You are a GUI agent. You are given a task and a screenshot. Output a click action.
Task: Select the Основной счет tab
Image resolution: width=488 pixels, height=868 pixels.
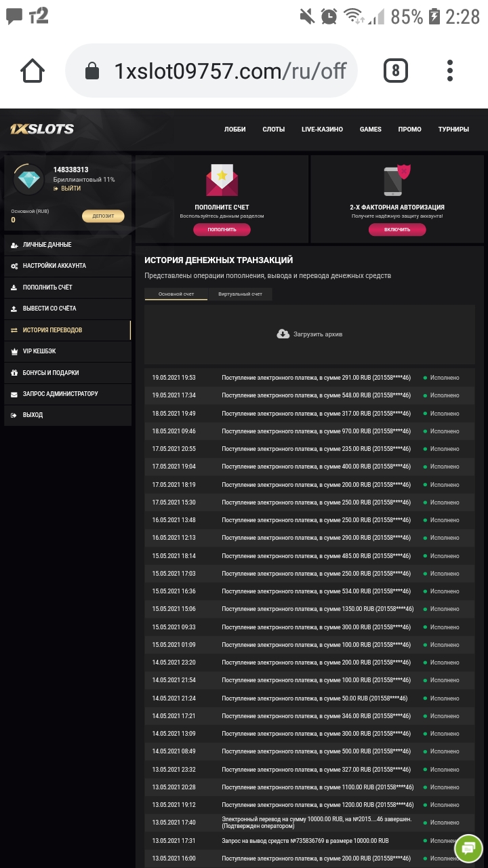pos(176,294)
